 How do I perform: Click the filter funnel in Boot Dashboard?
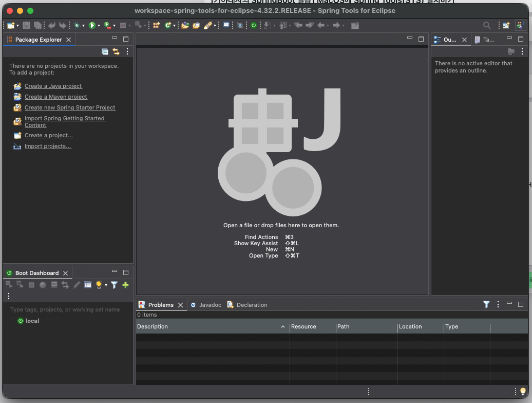tap(115, 285)
